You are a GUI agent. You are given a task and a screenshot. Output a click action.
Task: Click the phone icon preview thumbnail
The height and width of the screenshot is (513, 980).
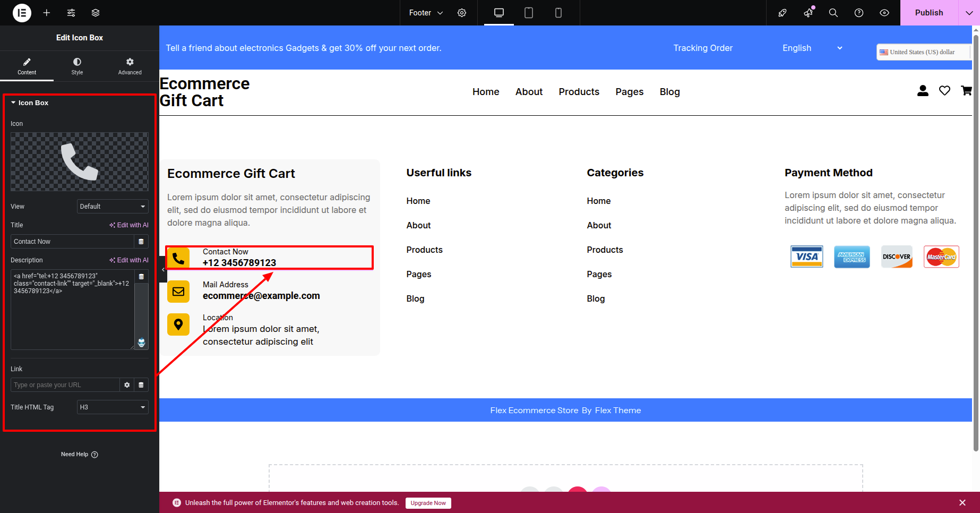[80, 161]
